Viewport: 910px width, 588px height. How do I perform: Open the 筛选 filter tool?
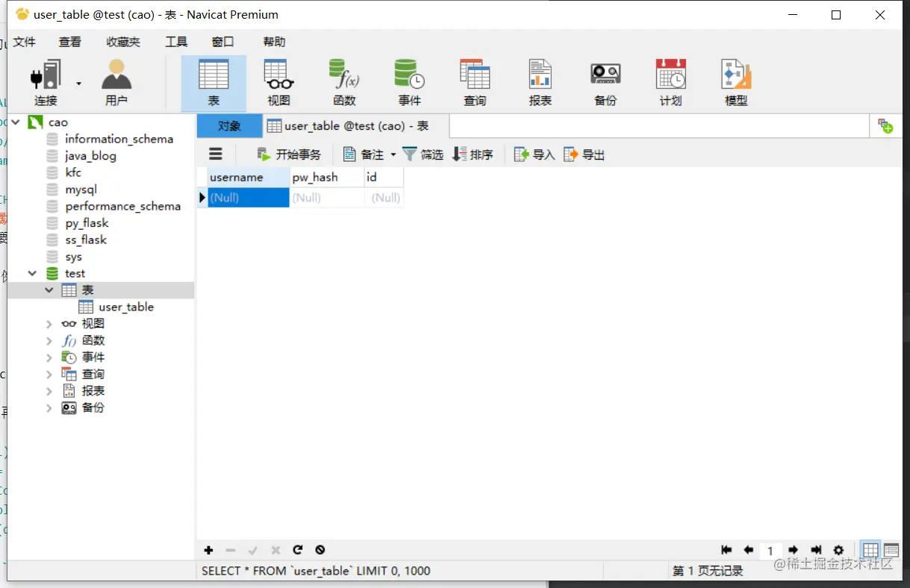(423, 154)
